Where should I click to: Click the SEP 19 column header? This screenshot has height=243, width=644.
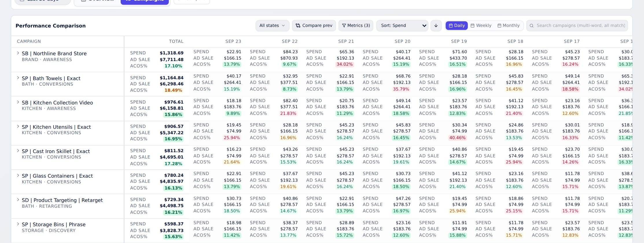[x=459, y=41]
